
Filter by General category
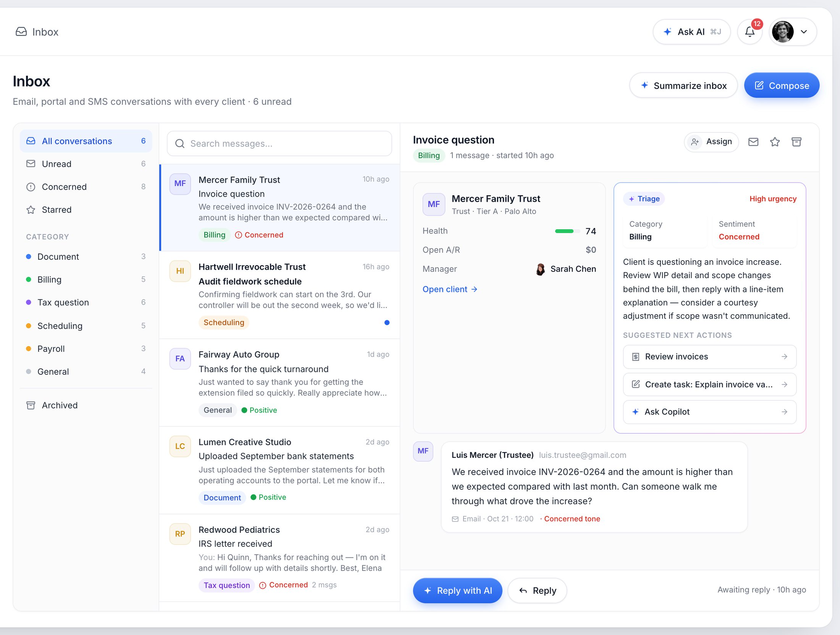click(86, 372)
